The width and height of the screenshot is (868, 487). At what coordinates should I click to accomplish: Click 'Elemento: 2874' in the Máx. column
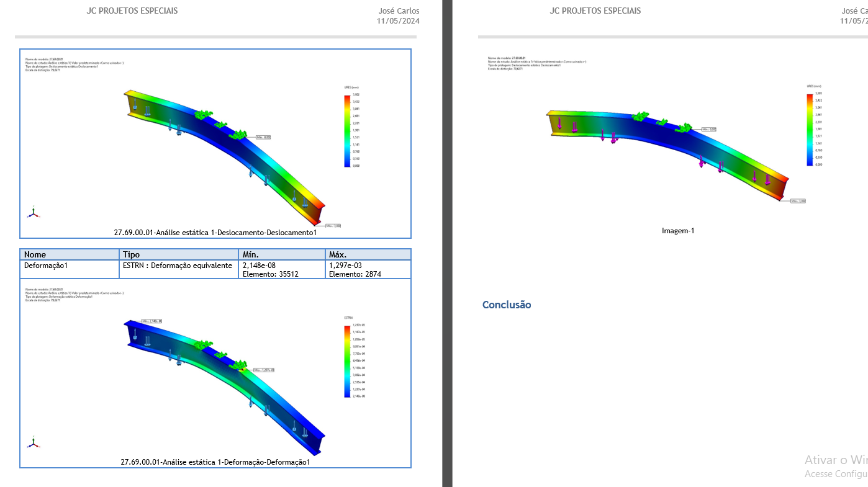tap(355, 274)
